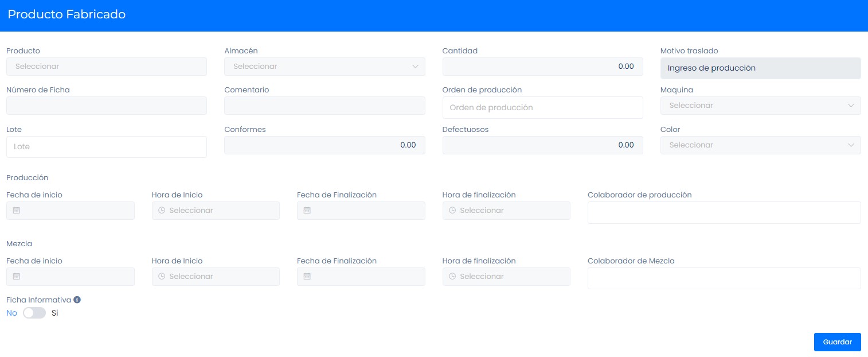Click clock icon in Mezcla Hora de Inicio
868x357 pixels.
coord(162,277)
